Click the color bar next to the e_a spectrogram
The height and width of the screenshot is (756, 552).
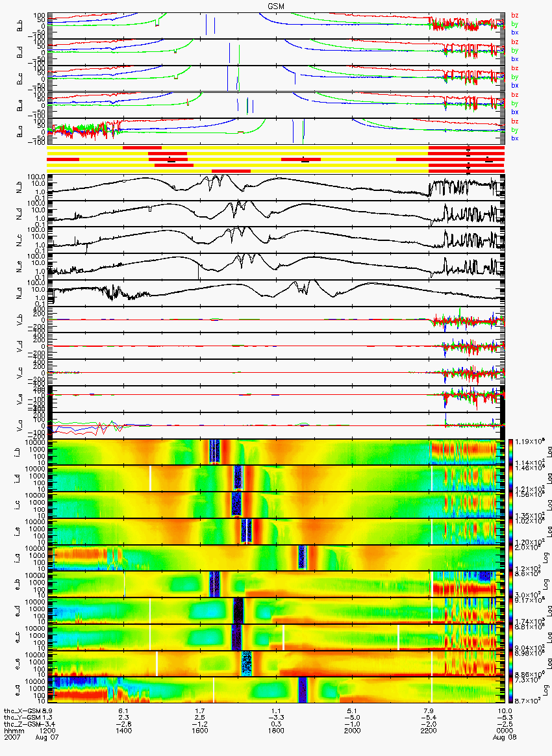(510, 691)
